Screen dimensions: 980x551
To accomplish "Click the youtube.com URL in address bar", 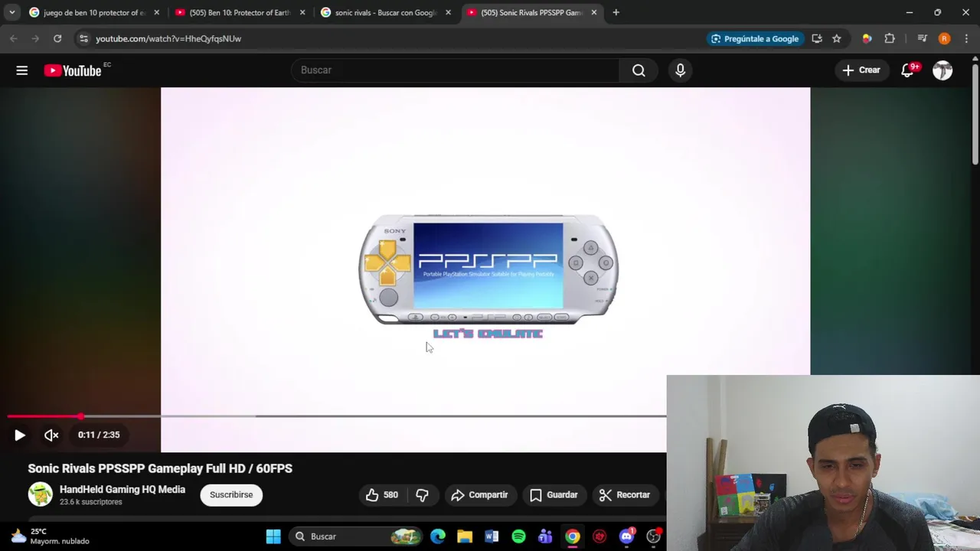I will tap(168, 38).
